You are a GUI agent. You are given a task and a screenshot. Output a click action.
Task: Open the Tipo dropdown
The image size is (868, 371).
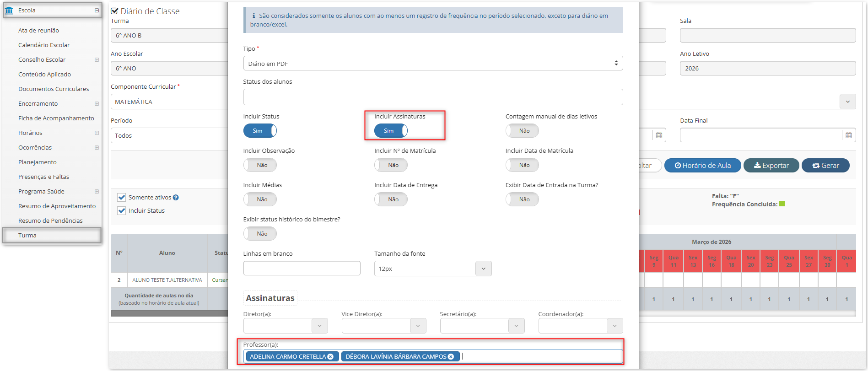point(433,64)
